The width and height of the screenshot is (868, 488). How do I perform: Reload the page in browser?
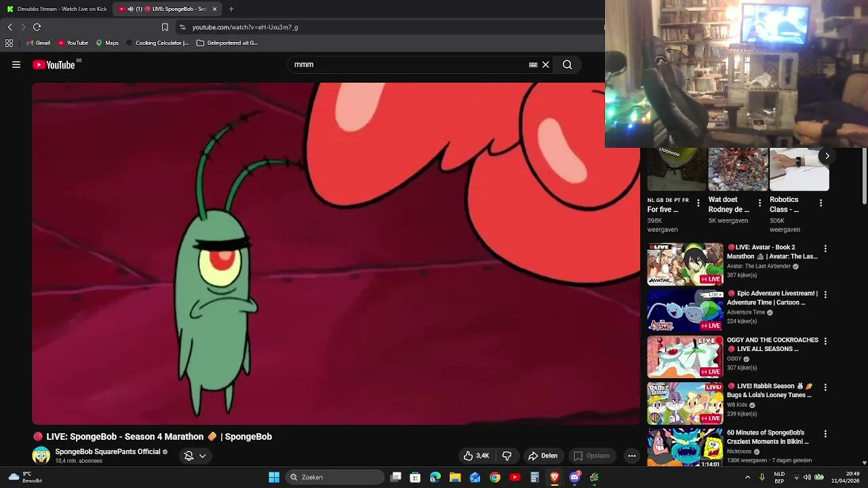[37, 27]
